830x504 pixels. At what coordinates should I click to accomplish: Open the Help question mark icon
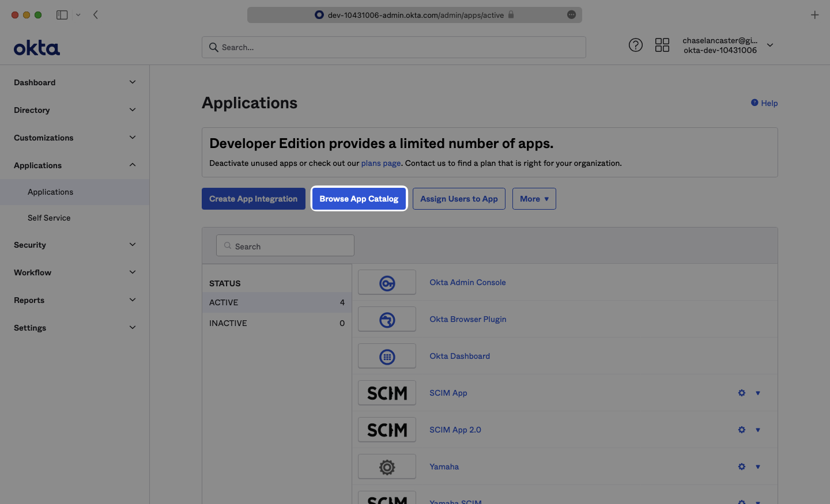635,44
